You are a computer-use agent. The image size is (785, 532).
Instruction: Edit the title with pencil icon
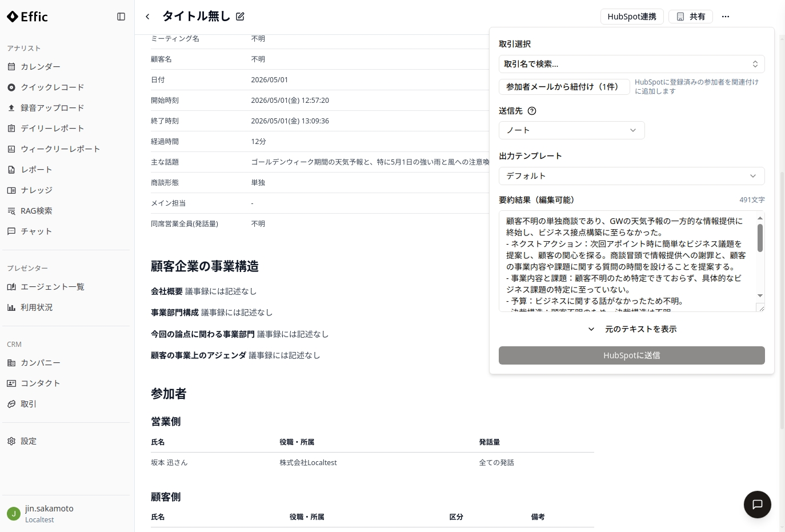point(240,17)
